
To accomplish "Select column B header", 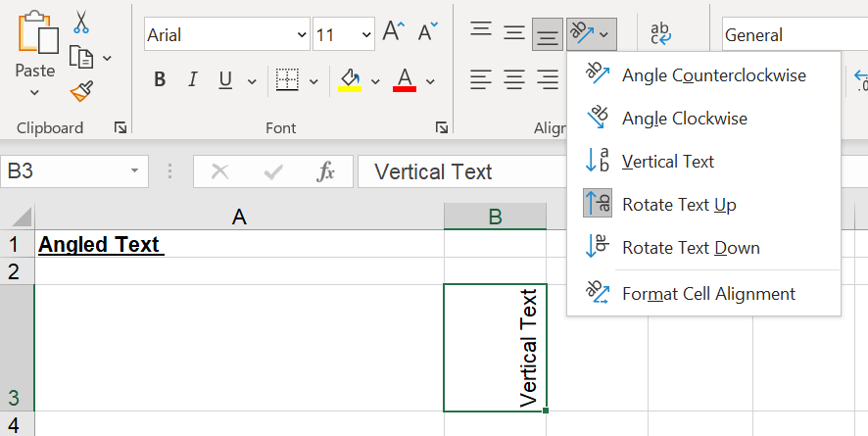I will (496, 217).
